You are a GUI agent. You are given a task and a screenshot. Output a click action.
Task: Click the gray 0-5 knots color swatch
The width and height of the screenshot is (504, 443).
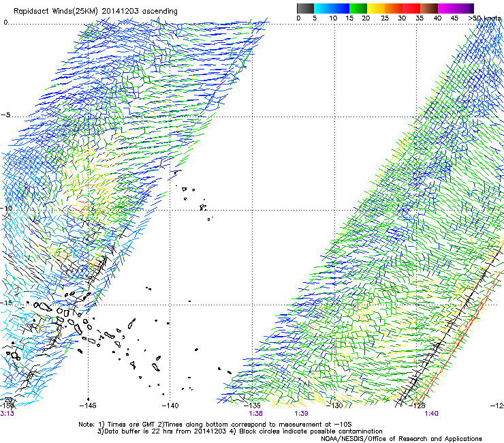[x=305, y=8]
